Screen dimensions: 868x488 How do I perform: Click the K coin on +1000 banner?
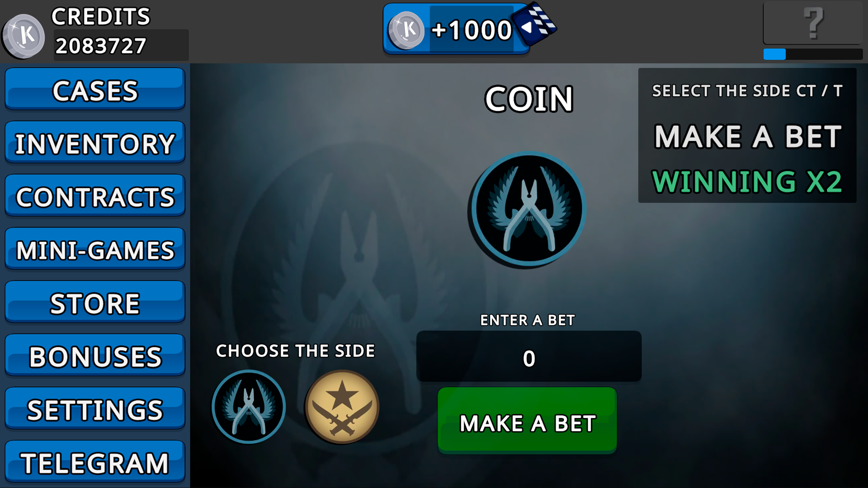pos(406,30)
